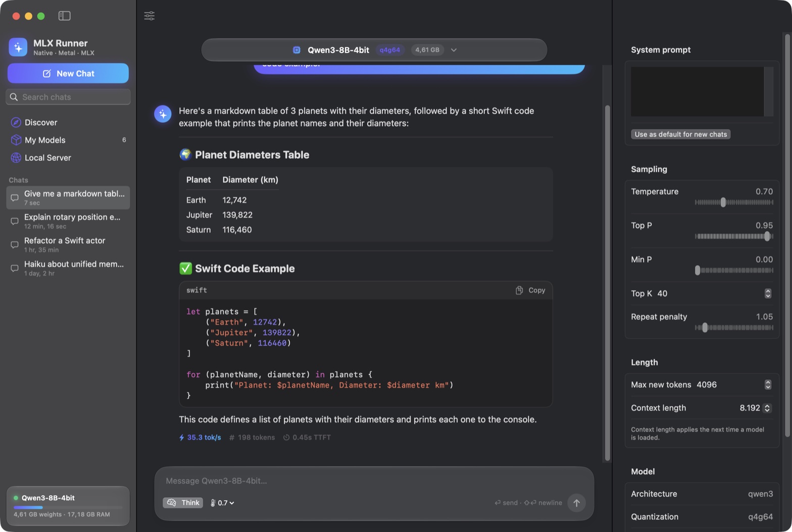Click the Max new tokens stepper
The height and width of the screenshot is (532, 792).
tap(768, 384)
